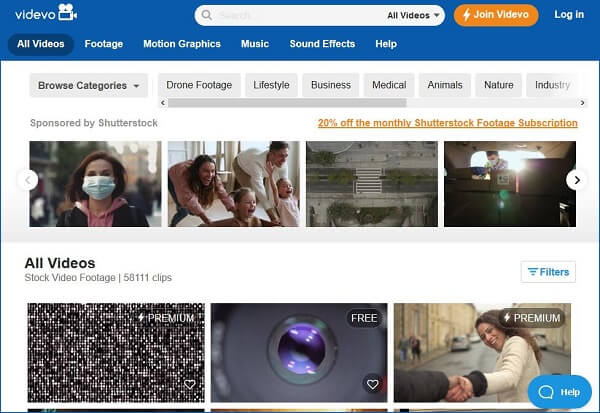Image resolution: width=600 pixels, height=413 pixels.
Task: Open the masked woman sponsored thumbnail
Action: pos(95,184)
